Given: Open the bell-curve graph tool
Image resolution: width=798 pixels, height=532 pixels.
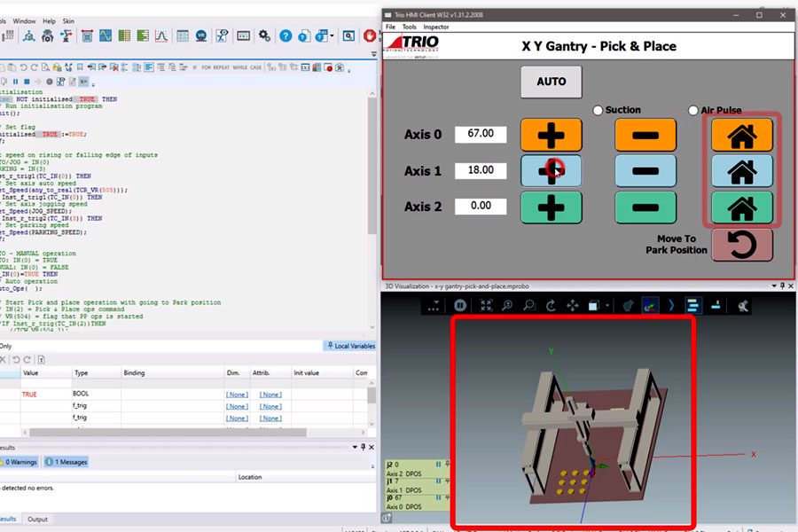Looking at the screenshot, I should pos(161,35).
